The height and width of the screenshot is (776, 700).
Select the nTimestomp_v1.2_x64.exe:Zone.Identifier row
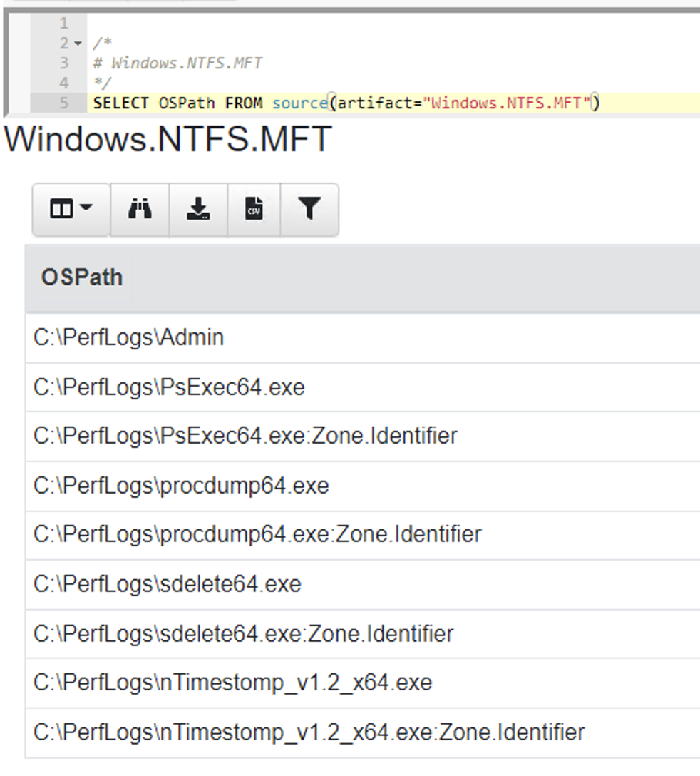363,732
